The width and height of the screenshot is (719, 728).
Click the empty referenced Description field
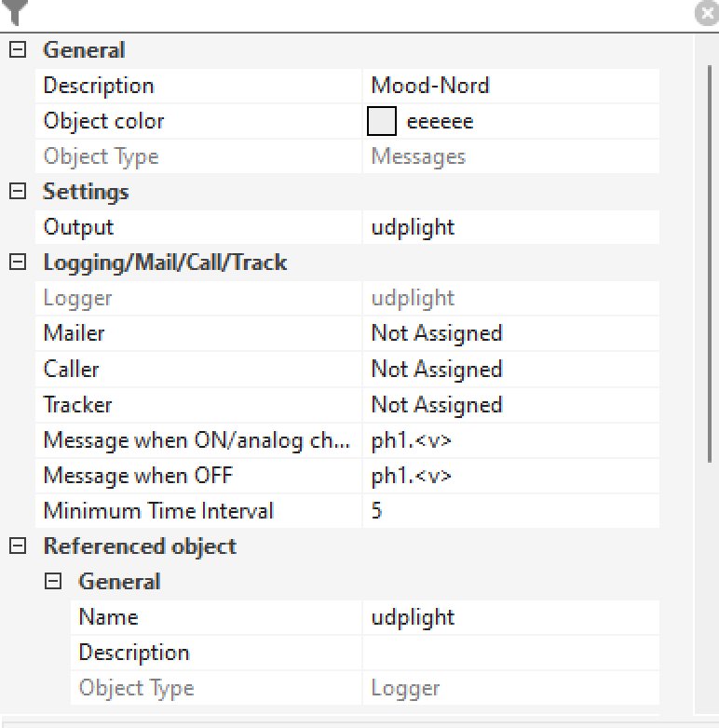click(509, 653)
